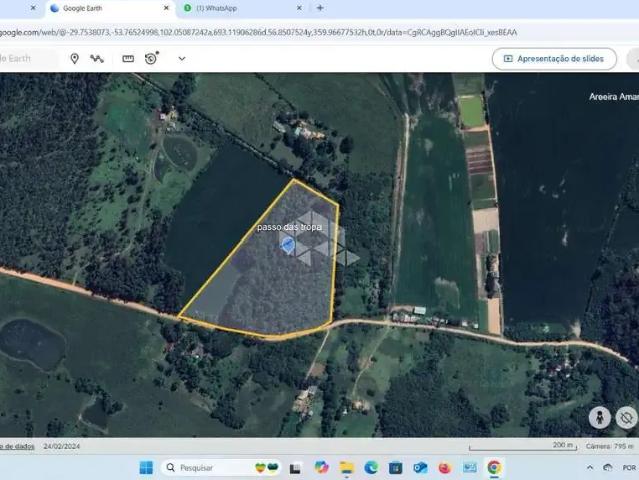Open the Windows Start menu
This screenshot has width=639, height=480.
tap(146, 467)
